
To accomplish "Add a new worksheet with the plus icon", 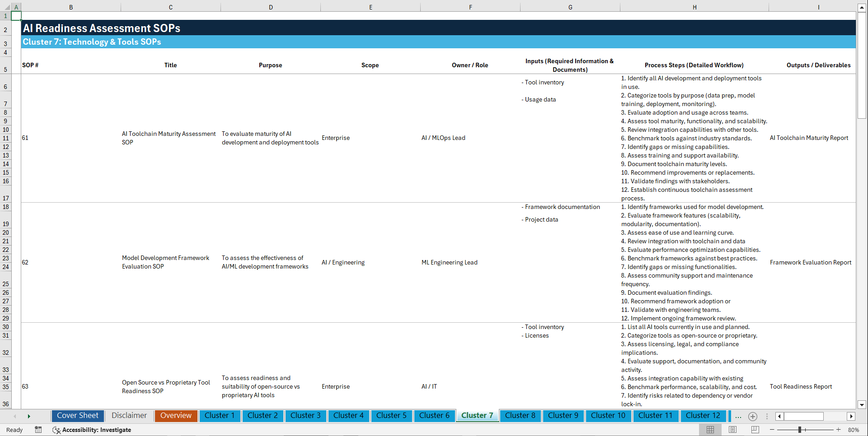I will [753, 417].
